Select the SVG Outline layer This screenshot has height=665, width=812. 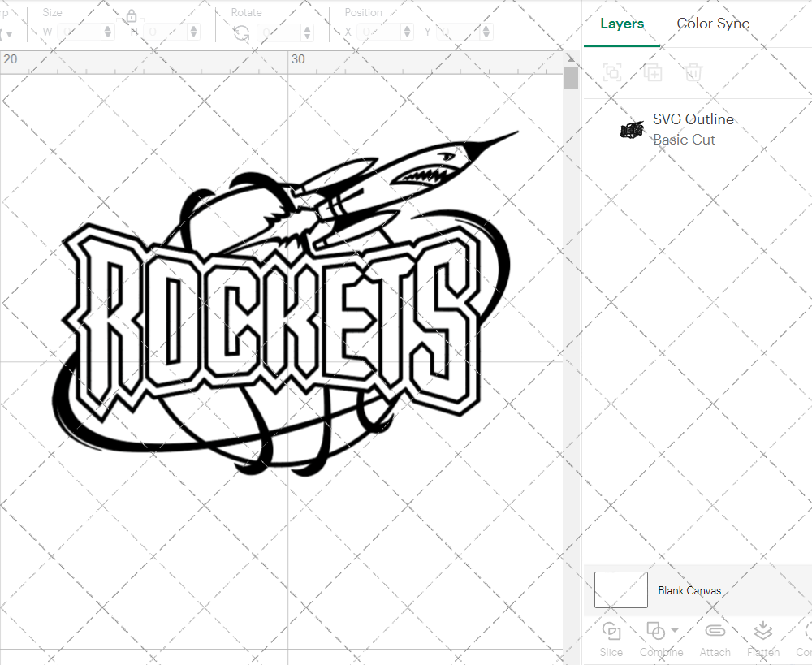click(x=693, y=119)
